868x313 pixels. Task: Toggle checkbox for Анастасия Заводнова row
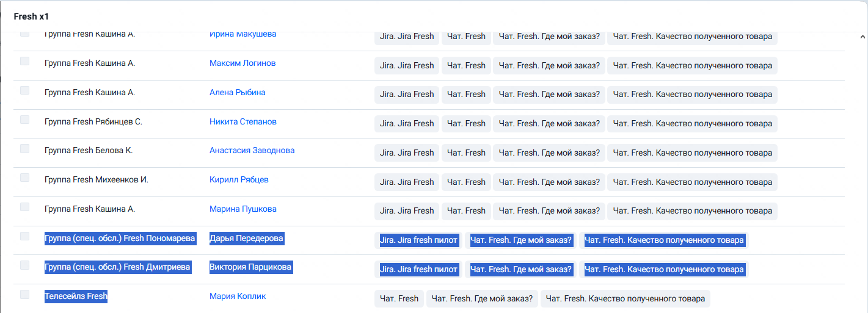24,148
